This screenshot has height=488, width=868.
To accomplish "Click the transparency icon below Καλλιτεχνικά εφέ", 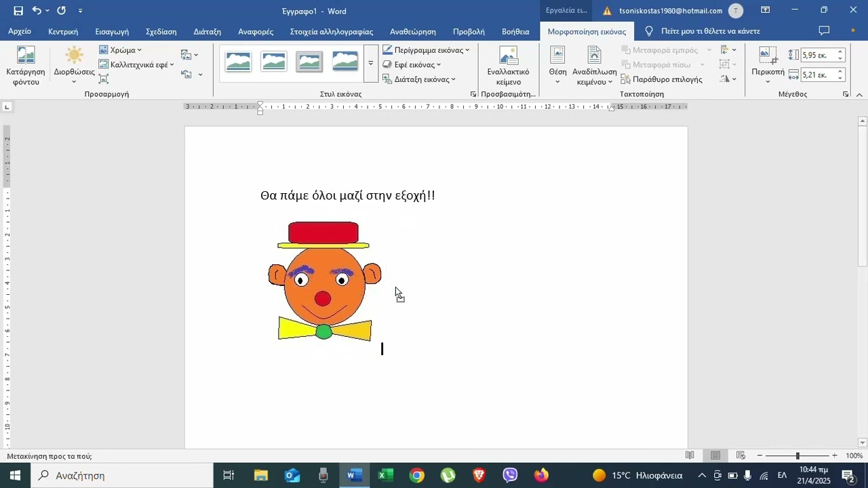I will tap(104, 79).
